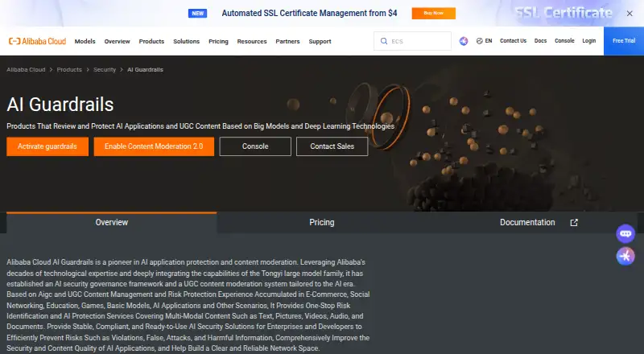
Task: Open the Partners menu
Action: click(287, 42)
